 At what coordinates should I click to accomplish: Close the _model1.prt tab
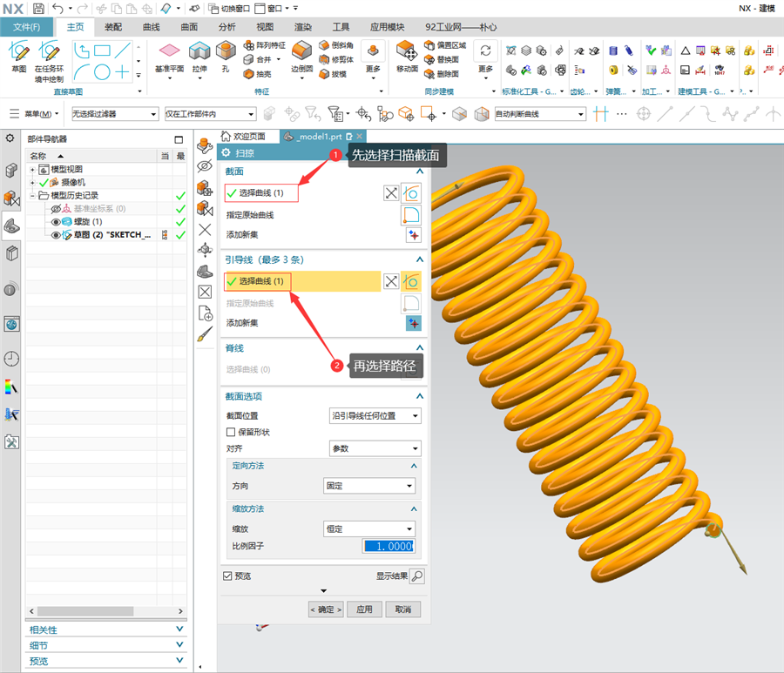point(360,137)
